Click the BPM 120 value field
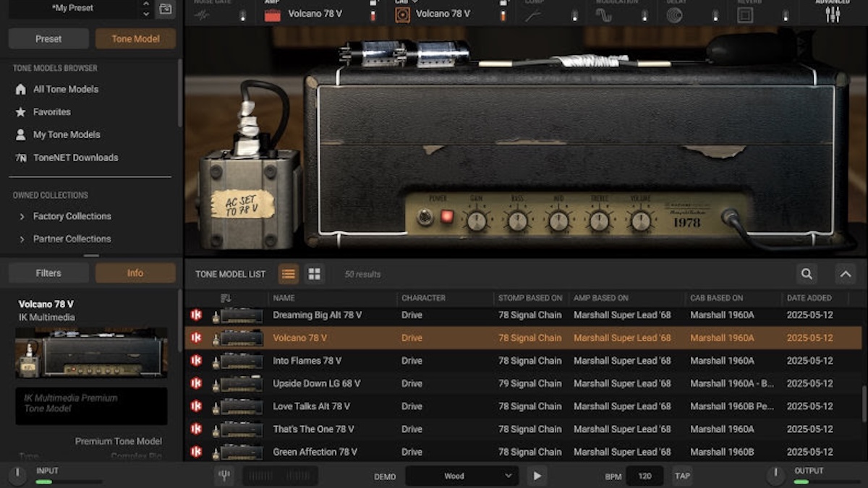Viewport: 868px width, 488px height. [644, 476]
